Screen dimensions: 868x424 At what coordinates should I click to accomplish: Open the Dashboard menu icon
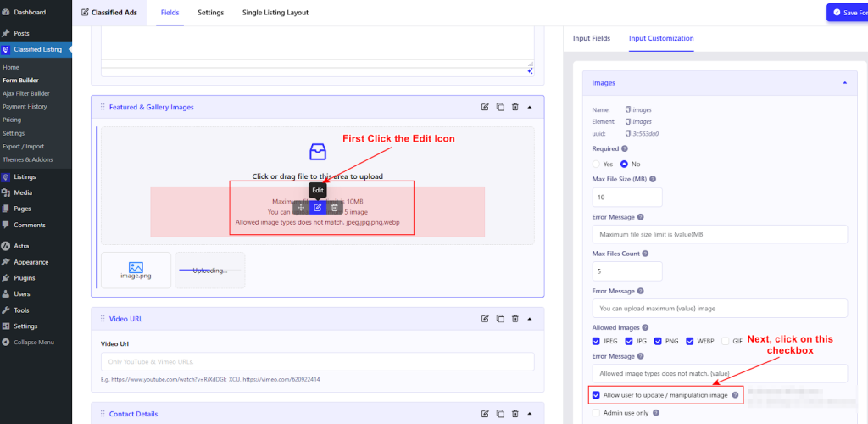(x=6, y=12)
